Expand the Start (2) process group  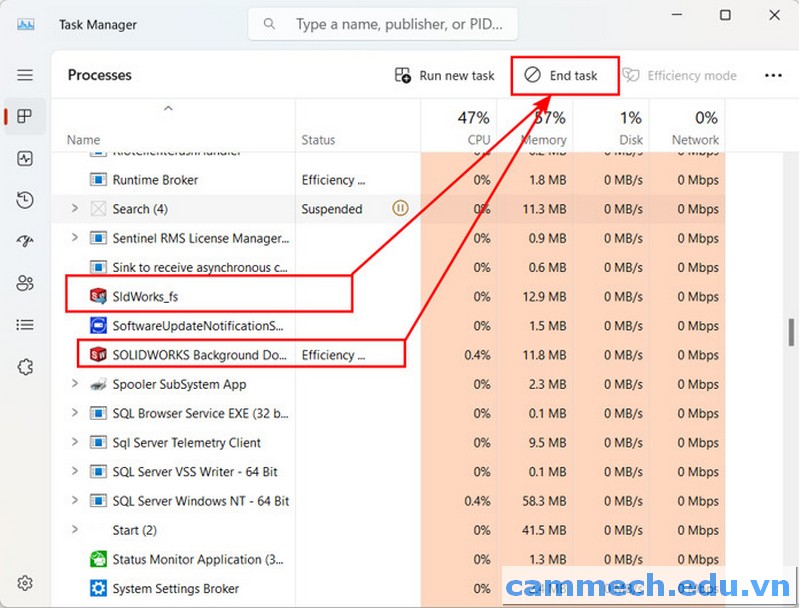click(75, 530)
